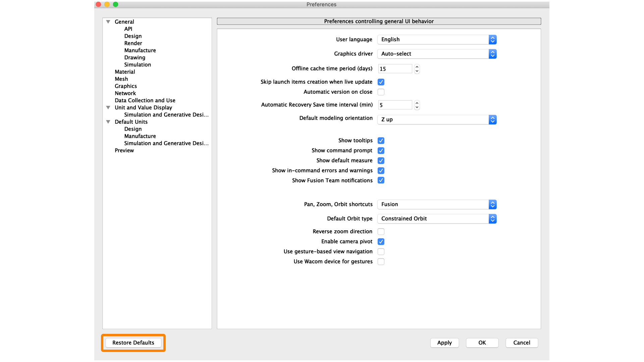Enable Automatic version on close
This screenshot has width=644, height=362.
[381, 92]
